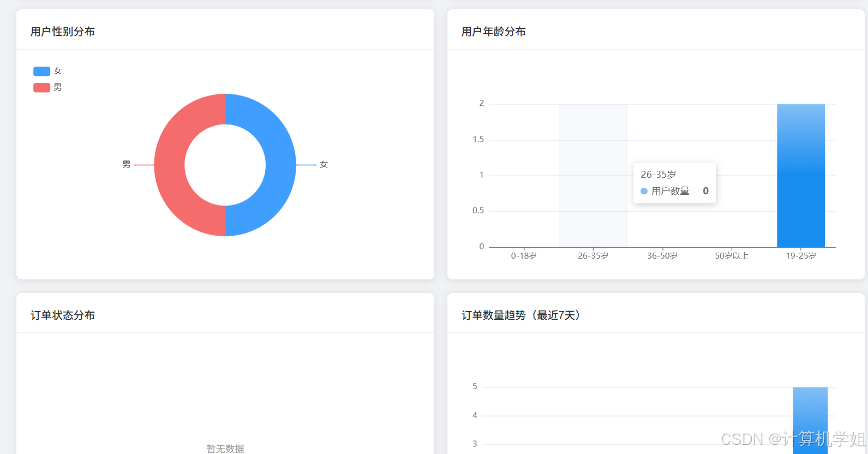Click the 订单状态分布 card title

[x=63, y=315]
